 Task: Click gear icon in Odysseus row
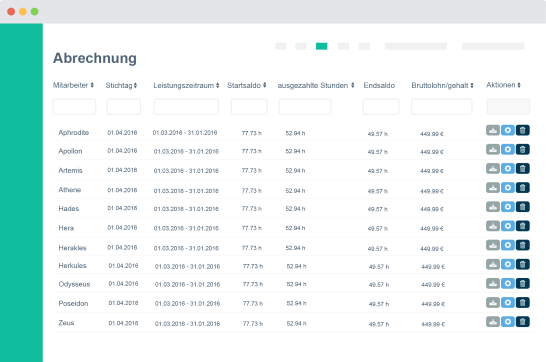508,284
